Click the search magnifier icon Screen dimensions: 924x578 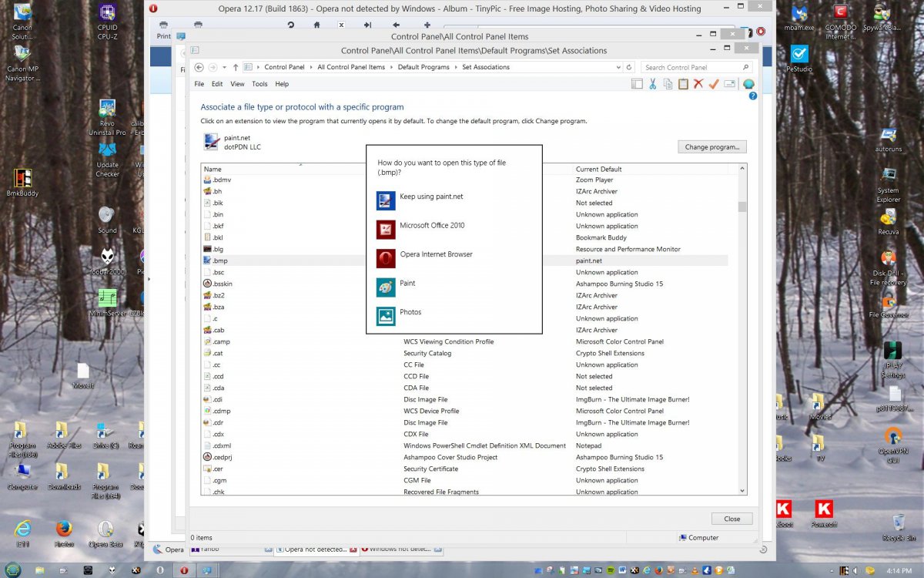[746, 67]
